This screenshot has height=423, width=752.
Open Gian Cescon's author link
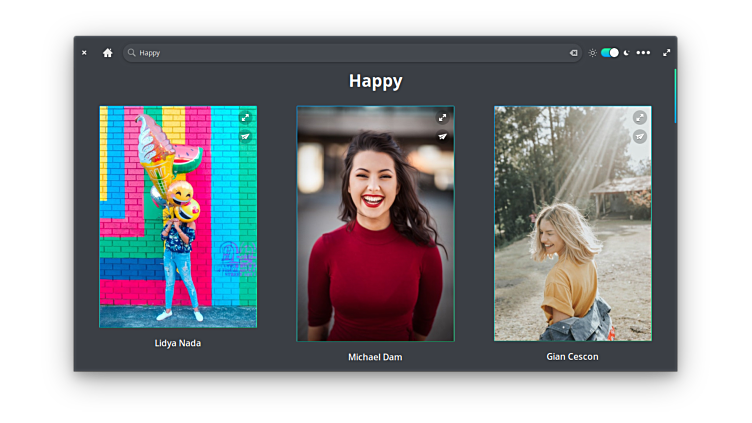[572, 356]
